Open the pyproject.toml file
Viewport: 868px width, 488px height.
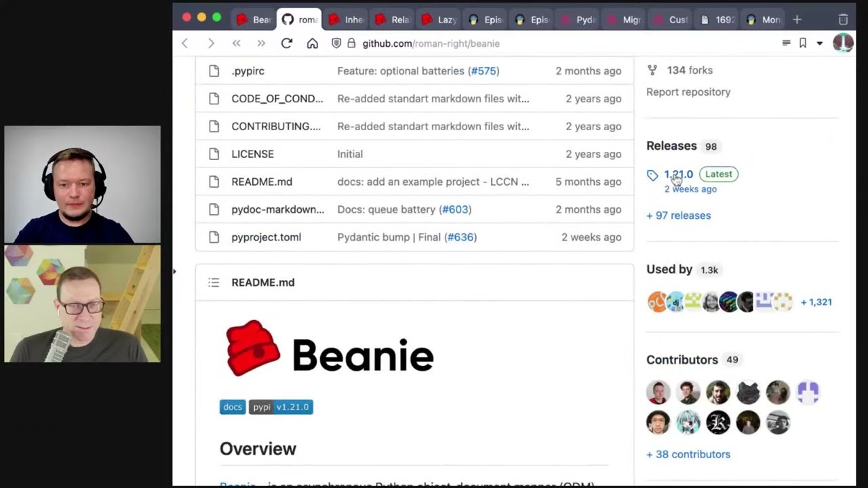pos(266,237)
